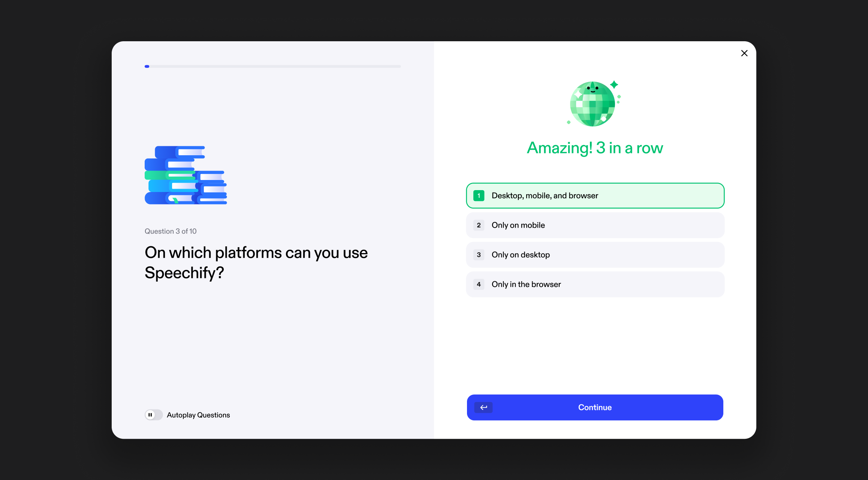This screenshot has width=868, height=480.
Task: Click the green number 1 badge
Action: 479,196
